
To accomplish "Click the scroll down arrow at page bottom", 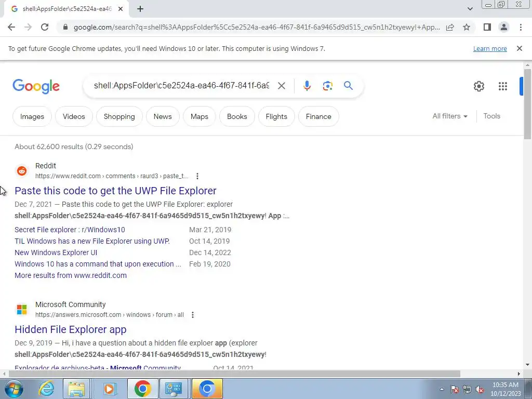I will (527, 365).
